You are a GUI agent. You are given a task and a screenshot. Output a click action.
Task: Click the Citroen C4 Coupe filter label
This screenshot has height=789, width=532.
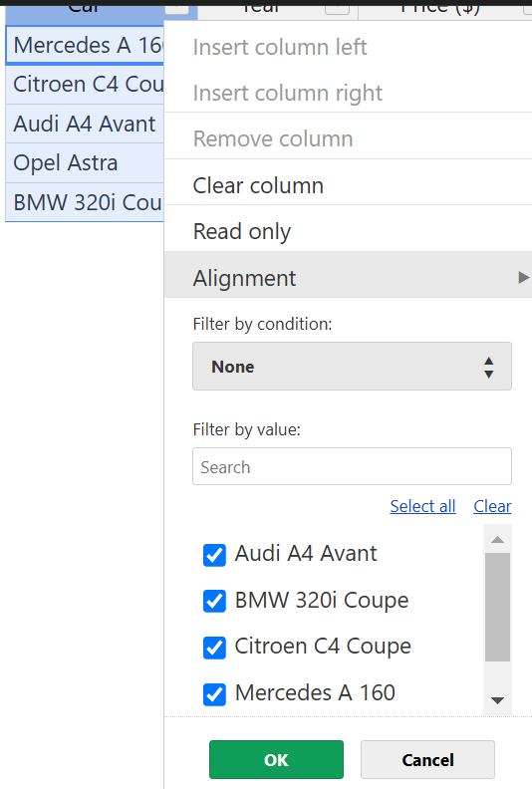[x=323, y=647]
